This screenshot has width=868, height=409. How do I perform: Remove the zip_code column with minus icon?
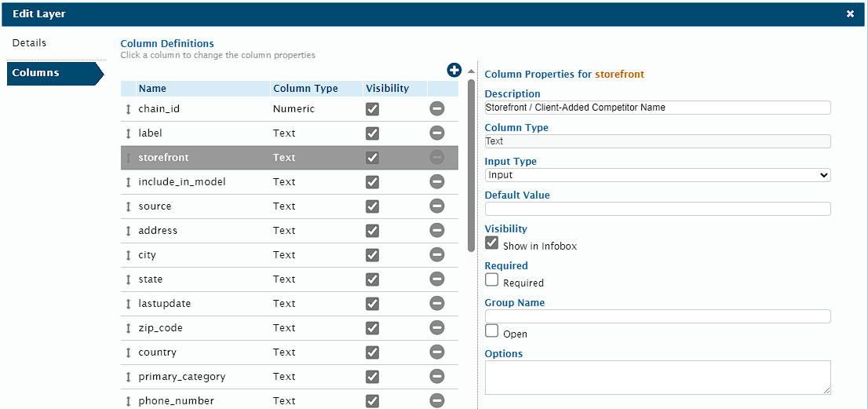click(437, 328)
